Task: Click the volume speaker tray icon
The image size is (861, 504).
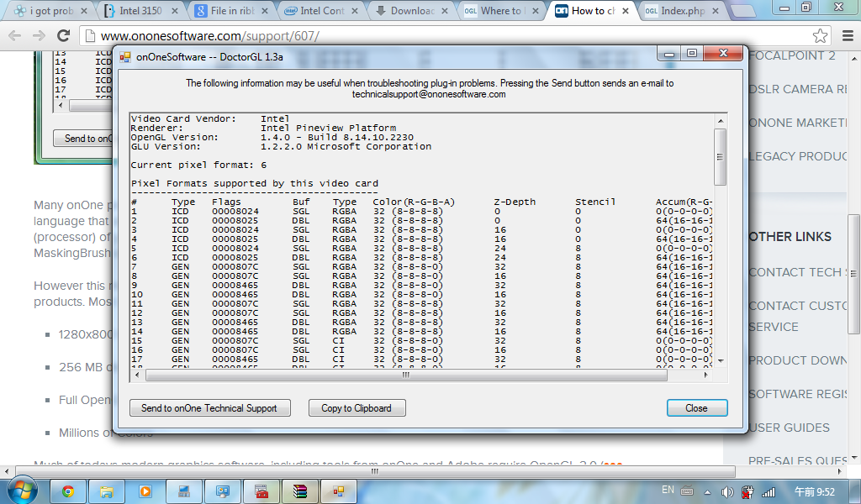Action: pyautogui.click(x=726, y=491)
